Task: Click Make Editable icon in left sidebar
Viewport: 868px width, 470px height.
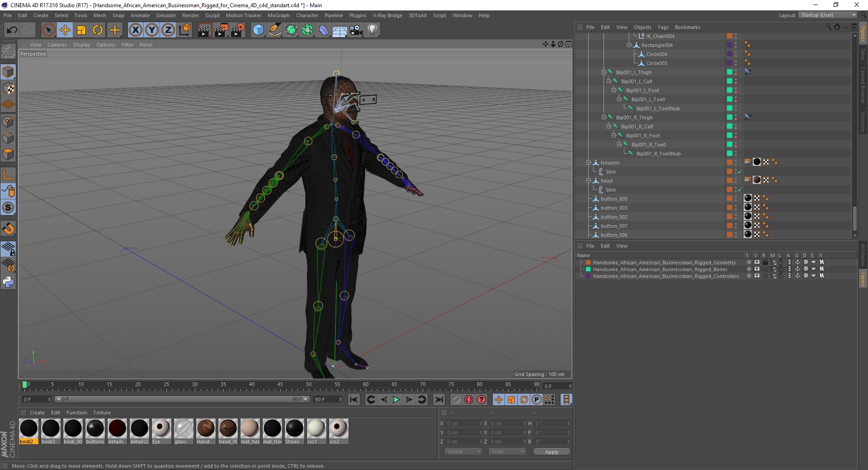Action: coord(8,52)
